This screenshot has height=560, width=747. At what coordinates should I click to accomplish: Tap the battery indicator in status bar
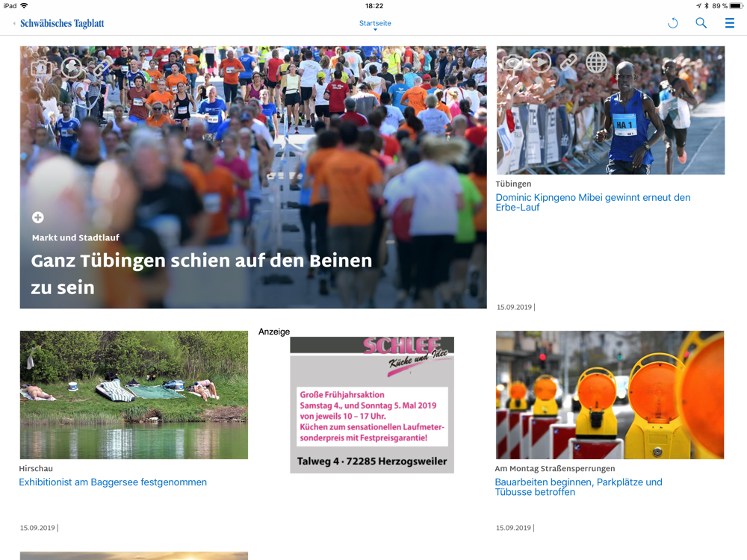737,6
